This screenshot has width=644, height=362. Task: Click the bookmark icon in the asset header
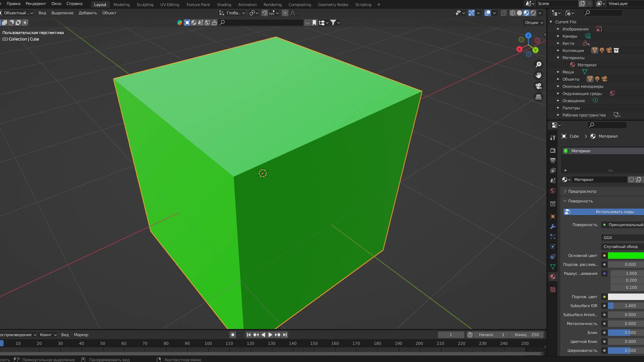(x=314, y=23)
